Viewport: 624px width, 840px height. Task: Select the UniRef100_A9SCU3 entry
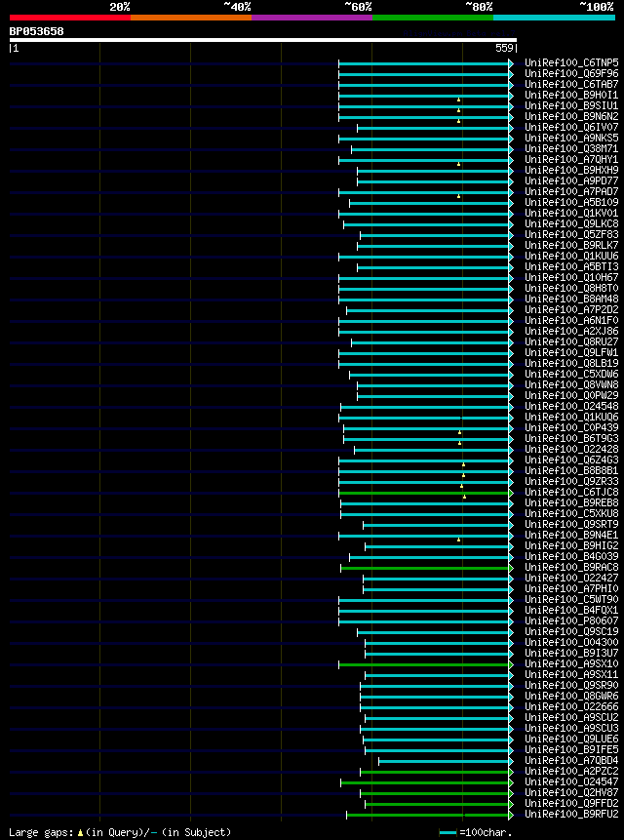pyautogui.click(x=571, y=728)
